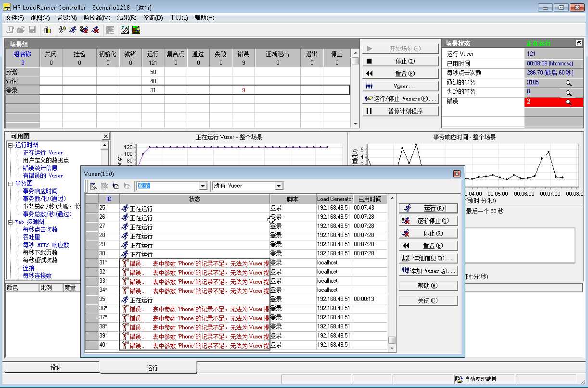Click the 暂停计划程序 button

tap(400, 111)
